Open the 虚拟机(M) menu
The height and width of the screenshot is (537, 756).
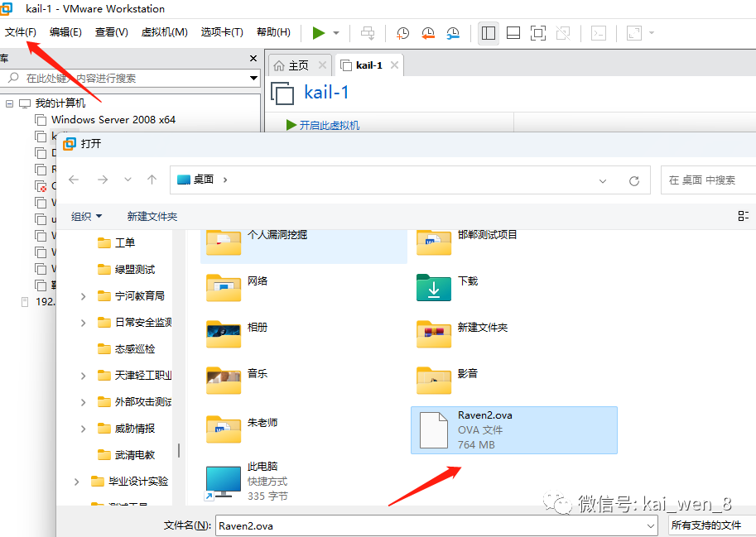(164, 32)
